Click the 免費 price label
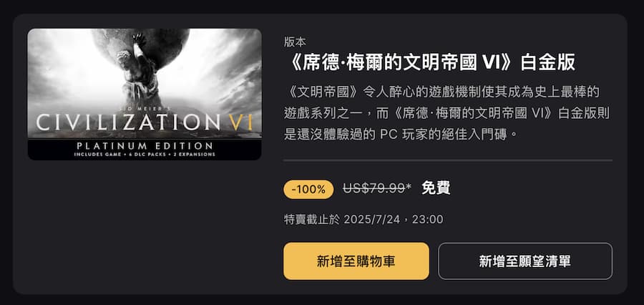This screenshot has width=644, height=305. click(x=436, y=189)
